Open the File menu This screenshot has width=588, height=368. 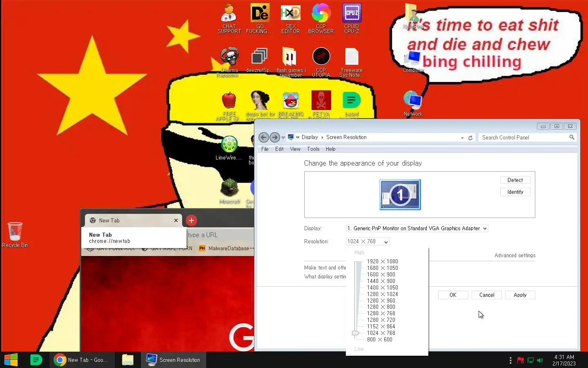pyautogui.click(x=265, y=149)
